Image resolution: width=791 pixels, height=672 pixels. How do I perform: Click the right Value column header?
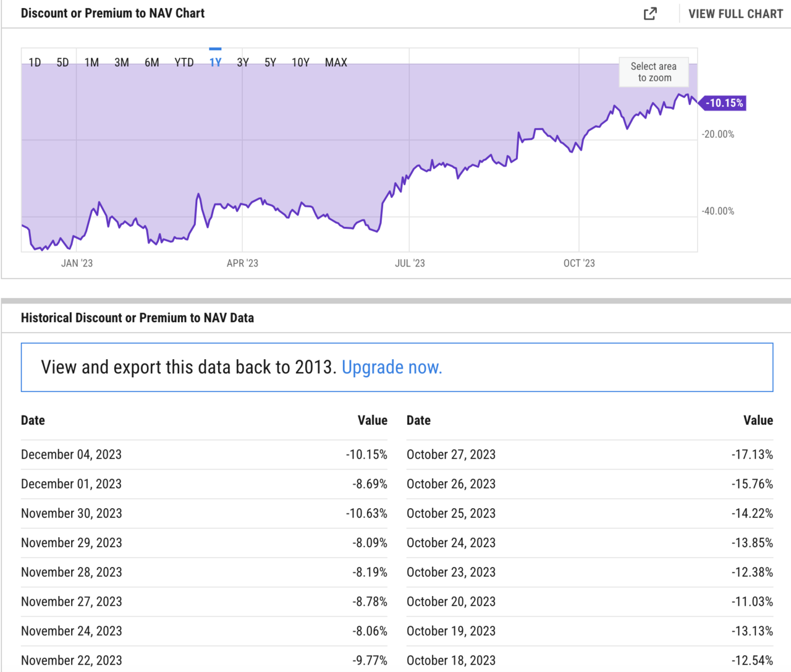pos(758,420)
